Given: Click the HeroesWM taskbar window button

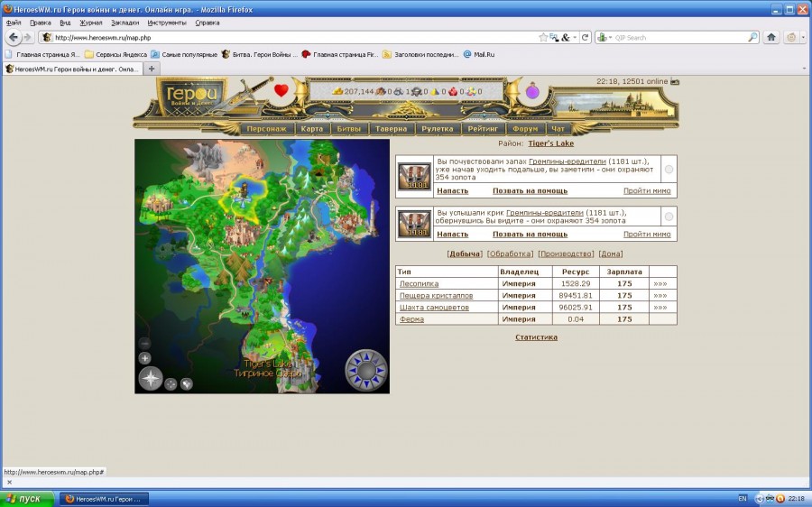Looking at the screenshot, I should 104,499.
